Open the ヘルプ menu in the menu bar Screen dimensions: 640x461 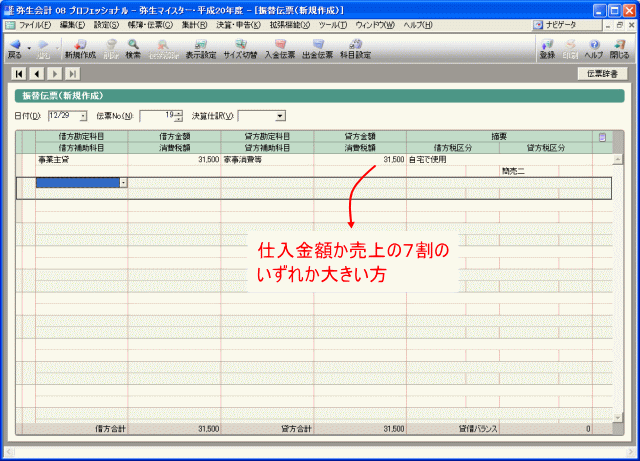tap(418, 25)
